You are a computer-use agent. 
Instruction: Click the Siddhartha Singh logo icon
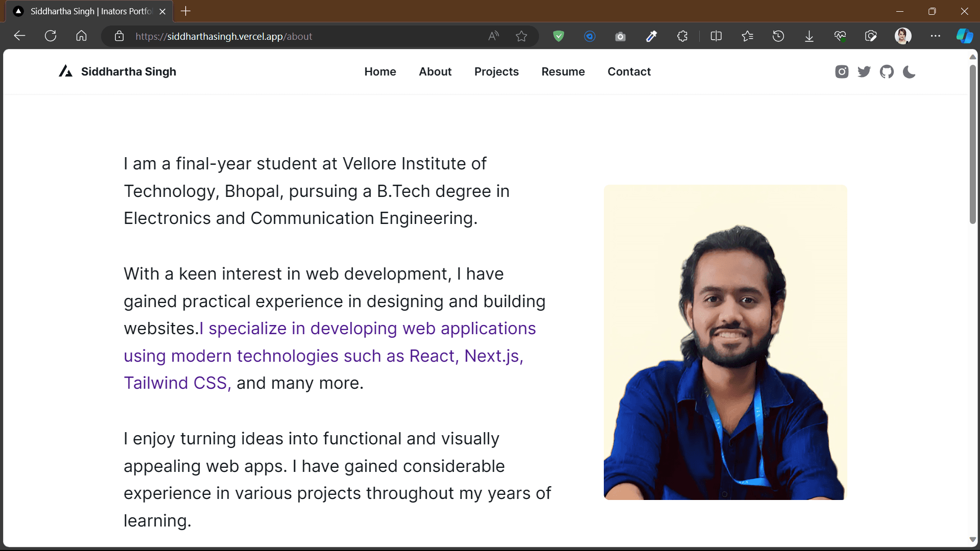point(65,71)
